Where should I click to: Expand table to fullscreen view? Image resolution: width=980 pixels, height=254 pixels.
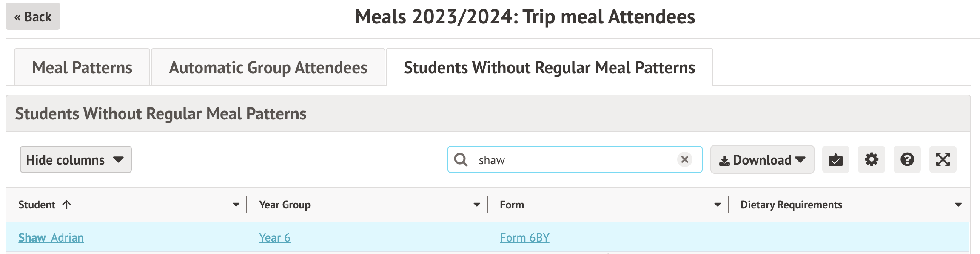[x=943, y=160]
